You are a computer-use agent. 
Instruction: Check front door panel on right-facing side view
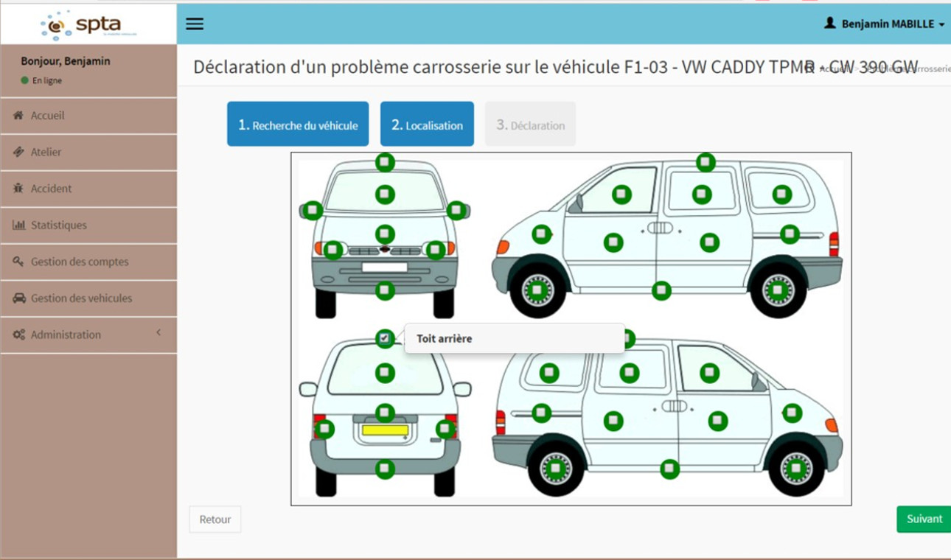(717, 421)
